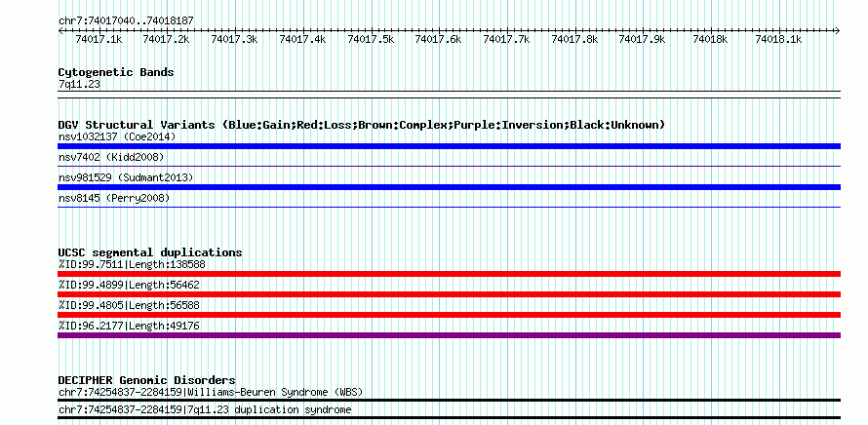
Task: Click the %ID:96.2177|Length:49176 label
Action: tap(129, 326)
